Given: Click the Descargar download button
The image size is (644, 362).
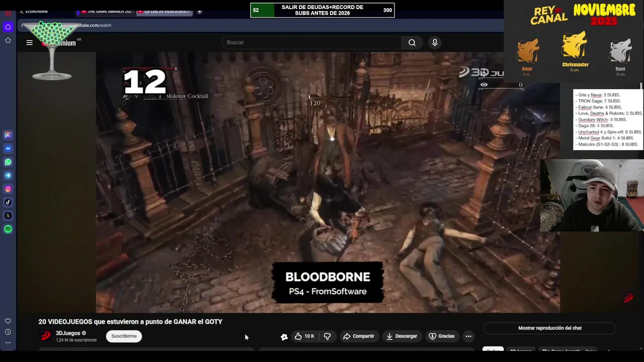Looking at the screenshot, I should coord(401,336).
